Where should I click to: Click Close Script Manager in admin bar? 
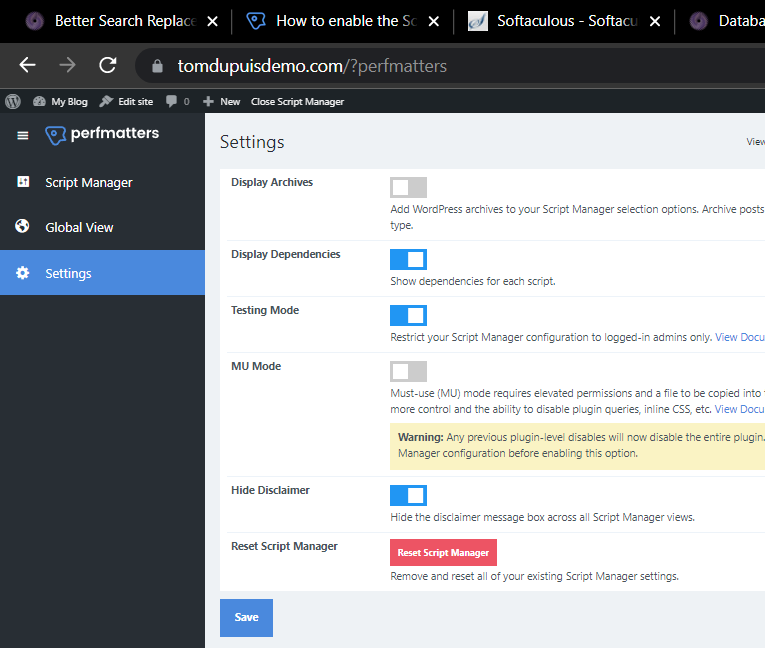[x=297, y=101]
